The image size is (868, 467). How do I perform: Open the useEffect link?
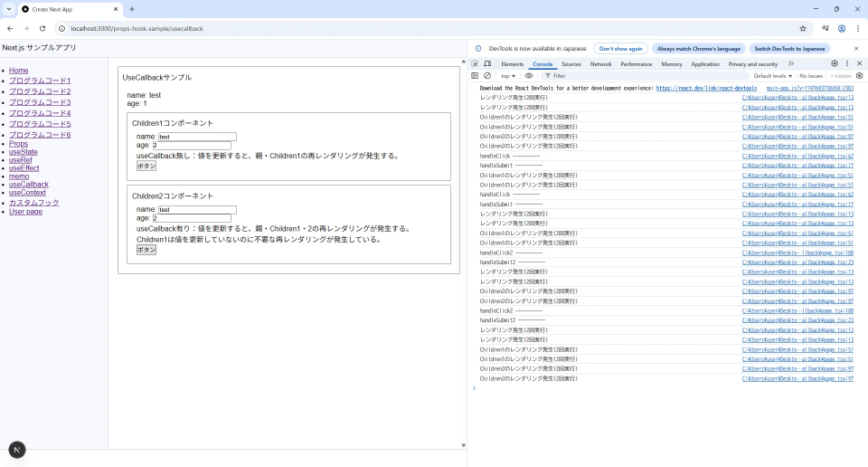[24, 167]
